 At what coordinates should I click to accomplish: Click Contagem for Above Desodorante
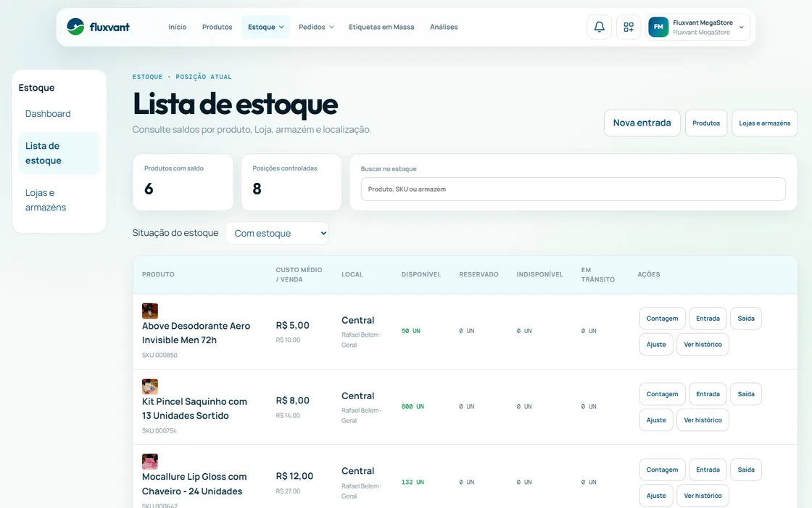click(x=662, y=319)
